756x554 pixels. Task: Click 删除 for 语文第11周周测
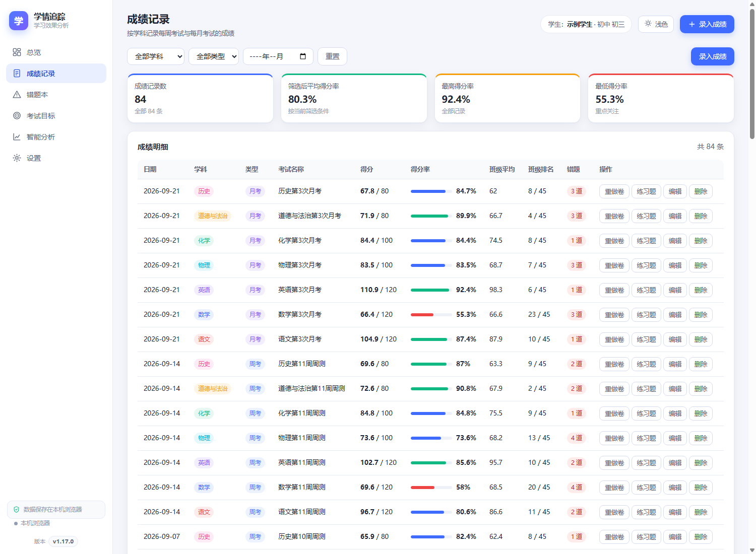pos(701,512)
